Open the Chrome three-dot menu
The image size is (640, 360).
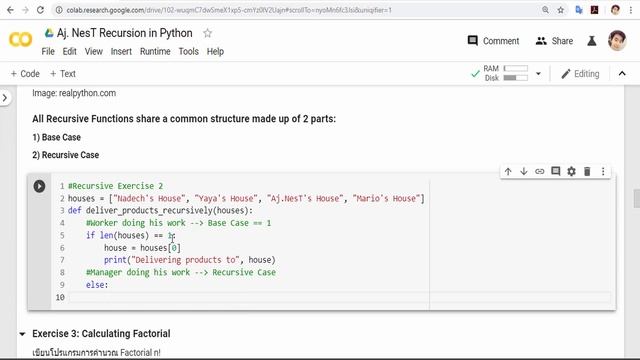click(631, 10)
